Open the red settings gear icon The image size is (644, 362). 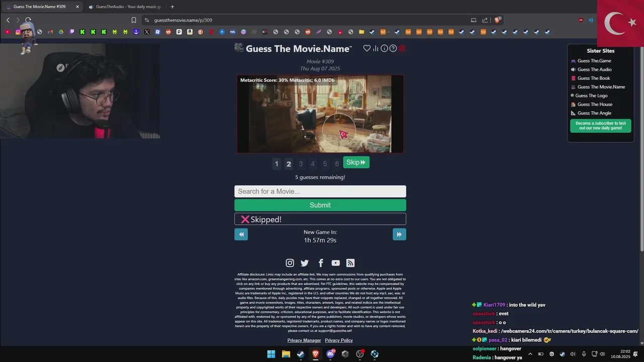click(x=402, y=48)
